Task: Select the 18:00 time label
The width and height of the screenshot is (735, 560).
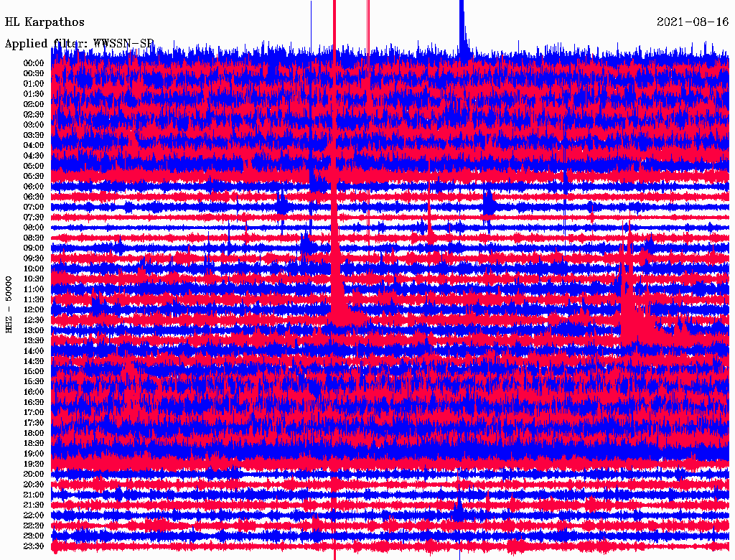Action: point(34,434)
